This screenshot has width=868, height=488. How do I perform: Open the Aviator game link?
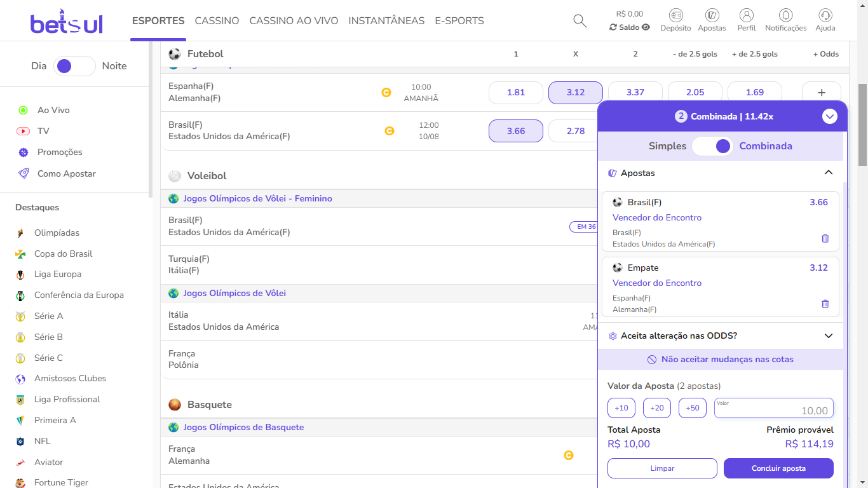pos(48,462)
